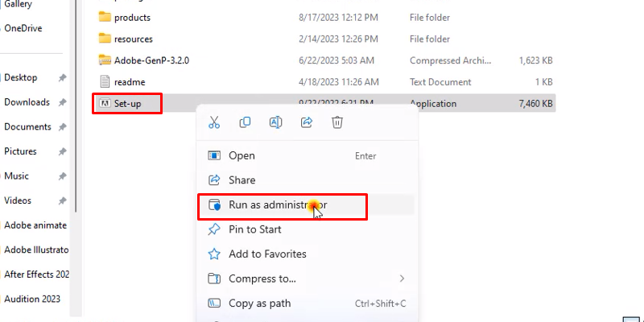Open Adobe Illustrator folder in sidebar
The width and height of the screenshot is (644, 322).
[36, 250]
